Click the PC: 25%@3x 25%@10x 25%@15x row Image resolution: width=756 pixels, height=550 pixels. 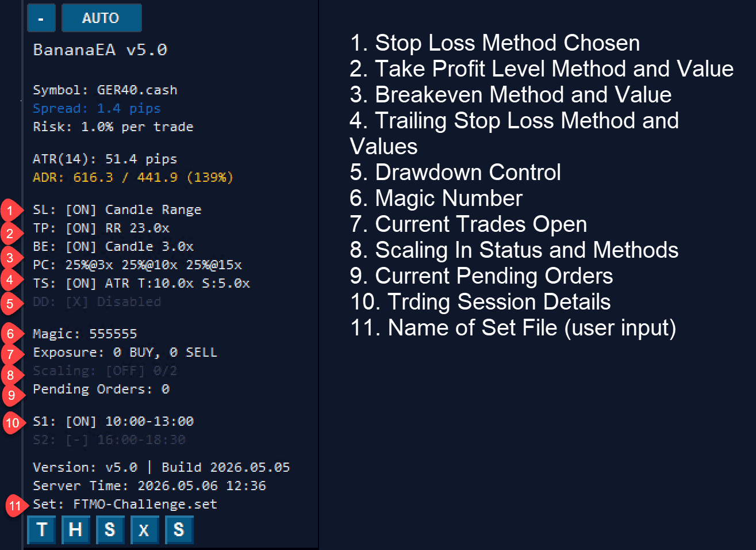click(x=137, y=265)
